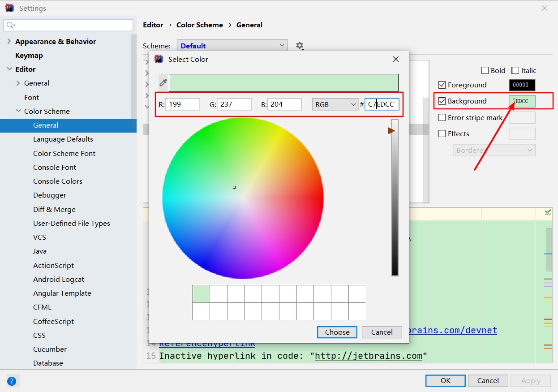558x392 pixels.
Task: Open the Scheme Default dropdown
Action: tap(232, 46)
